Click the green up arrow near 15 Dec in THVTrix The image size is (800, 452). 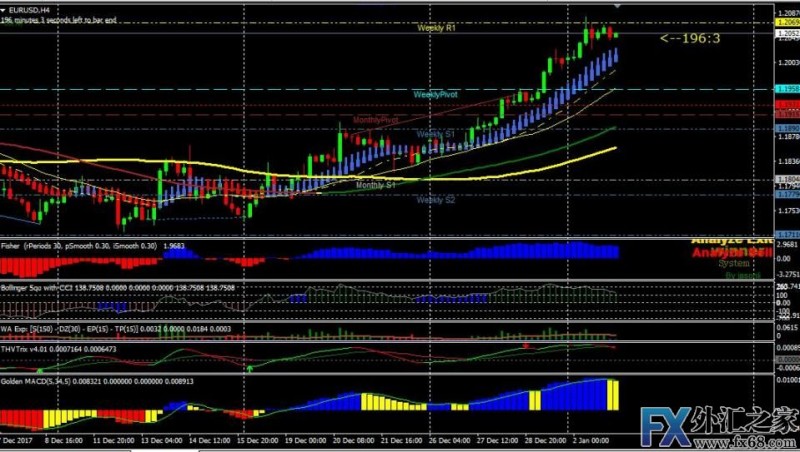(x=250, y=368)
